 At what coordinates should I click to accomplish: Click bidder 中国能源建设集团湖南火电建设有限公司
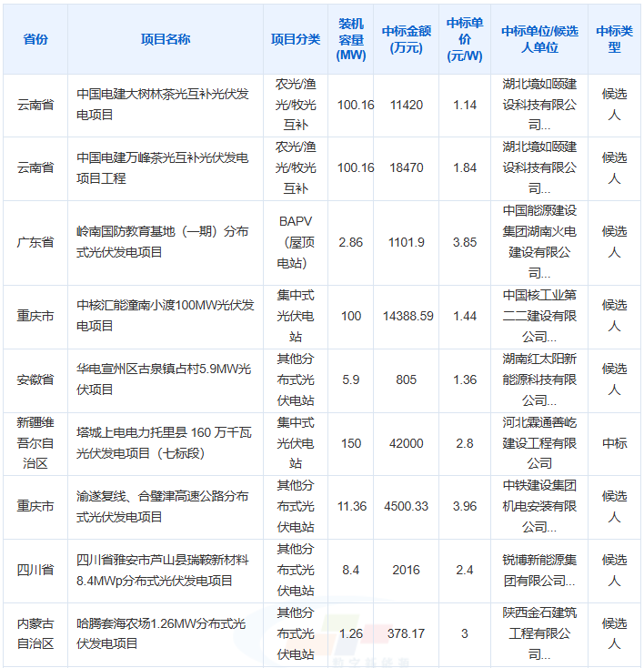pos(539,242)
